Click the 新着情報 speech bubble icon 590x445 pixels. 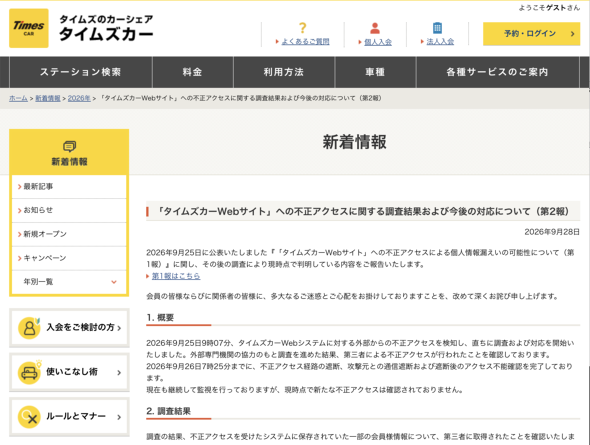pyautogui.click(x=69, y=146)
